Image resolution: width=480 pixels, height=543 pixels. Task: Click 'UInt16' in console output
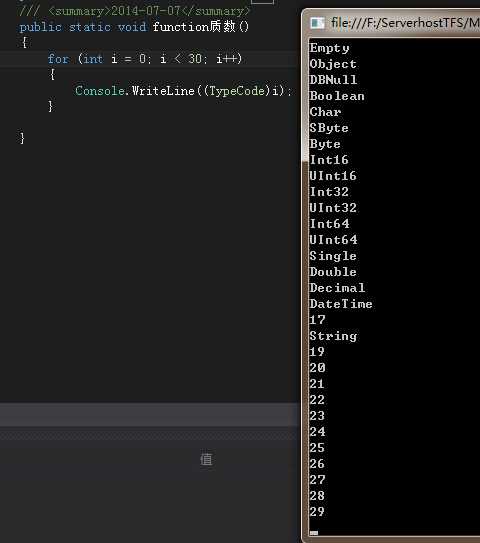pyautogui.click(x=333, y=176)
